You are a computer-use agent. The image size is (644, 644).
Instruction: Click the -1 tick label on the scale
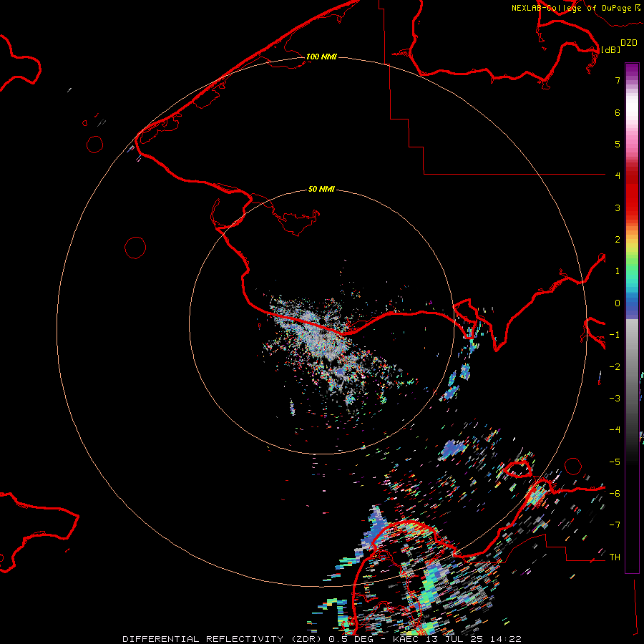click(615, 335)
